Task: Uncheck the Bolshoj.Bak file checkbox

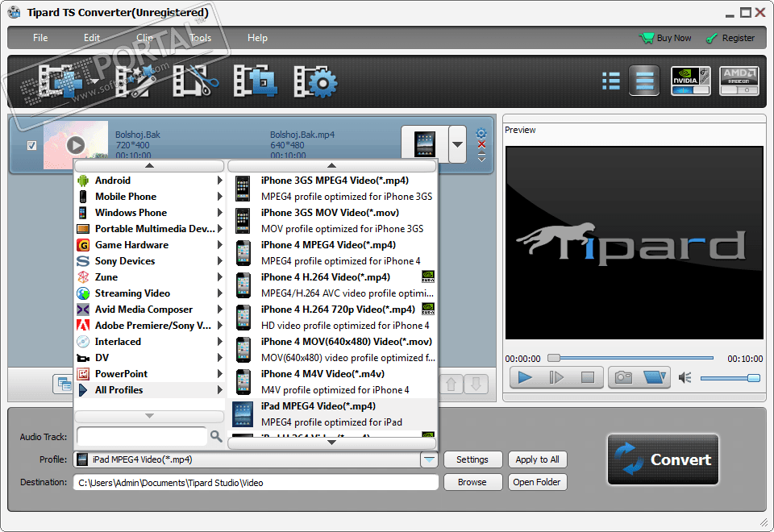Action: [x=31, y=146]
